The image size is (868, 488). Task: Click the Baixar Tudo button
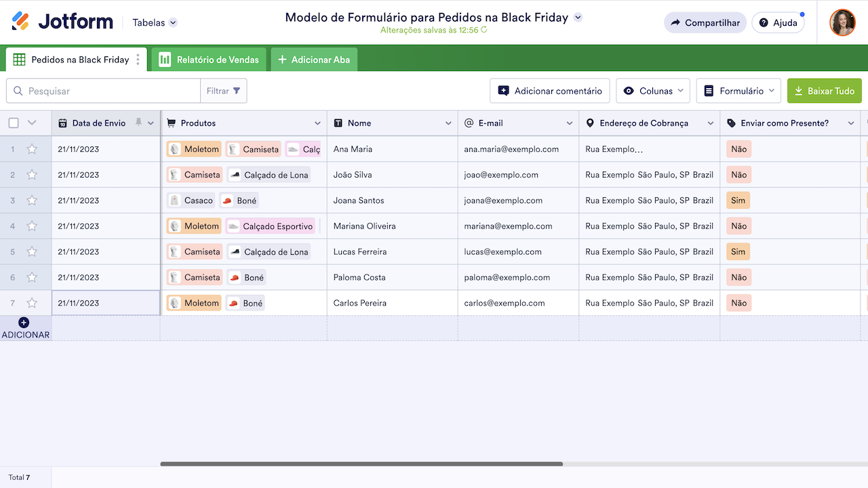[824, 91]
